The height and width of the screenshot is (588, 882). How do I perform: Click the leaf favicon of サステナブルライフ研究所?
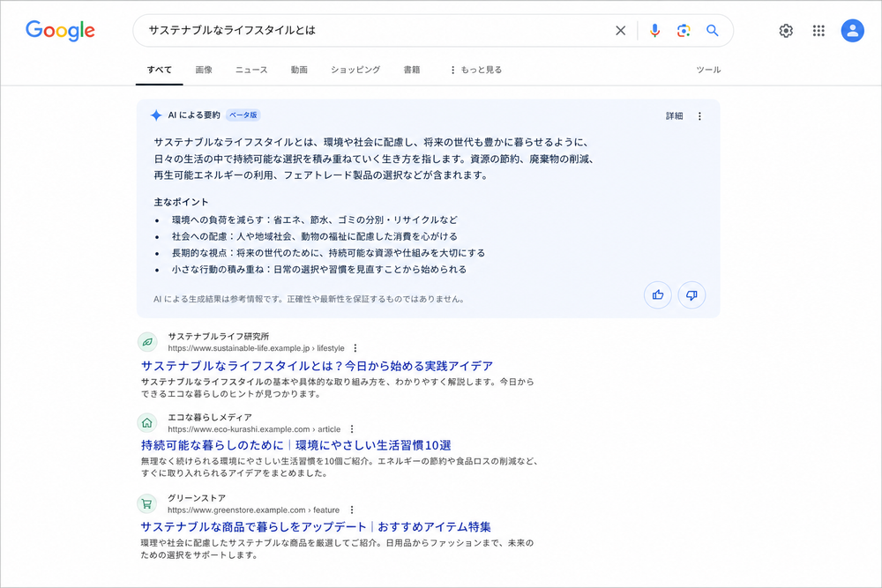pos(147,342)
